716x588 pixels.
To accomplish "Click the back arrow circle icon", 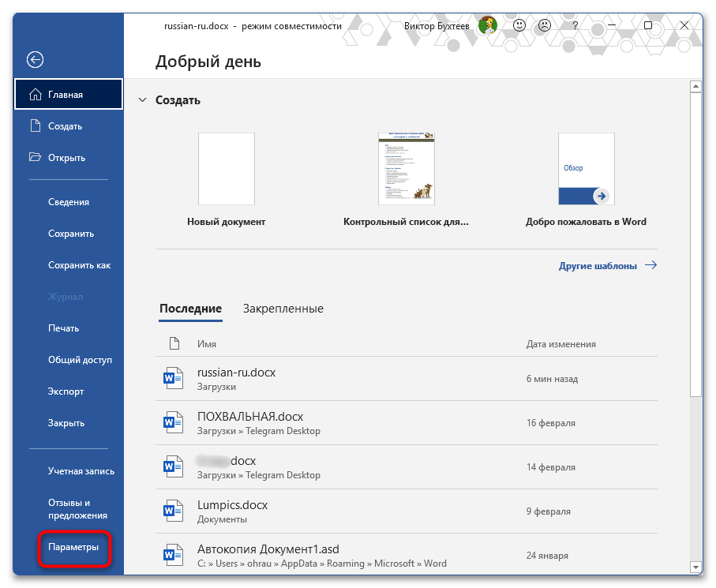I will click(x=36, y=60).
